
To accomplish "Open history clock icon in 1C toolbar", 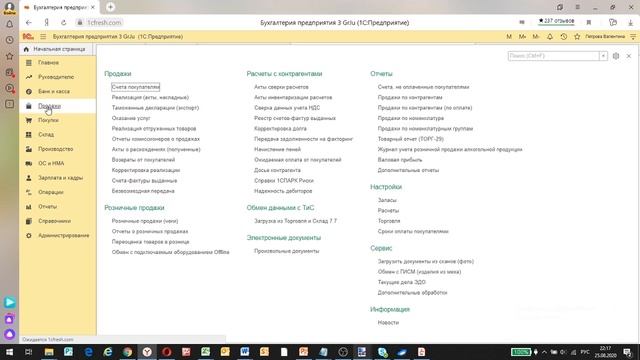I will (564, 37).
